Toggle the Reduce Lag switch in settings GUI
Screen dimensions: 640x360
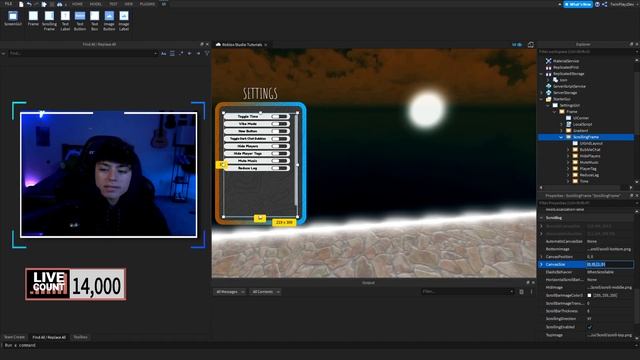(x=280, y=168)
